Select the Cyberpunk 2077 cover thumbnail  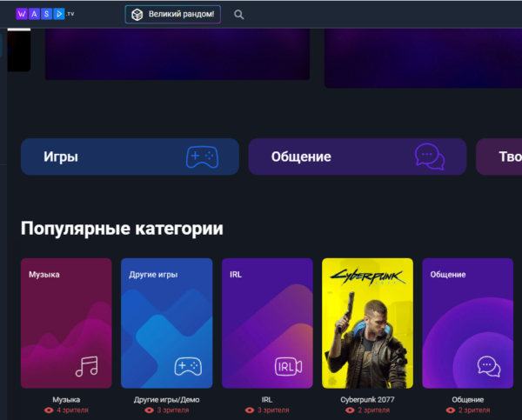(367, 323)
